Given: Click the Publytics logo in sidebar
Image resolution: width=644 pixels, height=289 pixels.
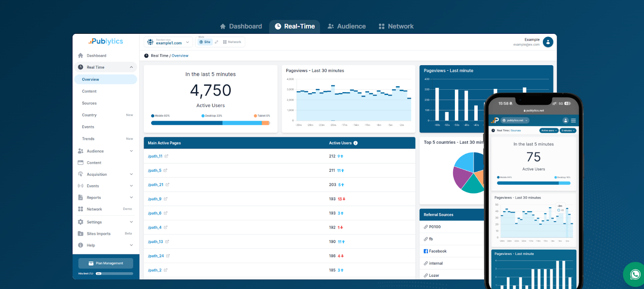Looking at the screenshot, I should click(105, 41).
